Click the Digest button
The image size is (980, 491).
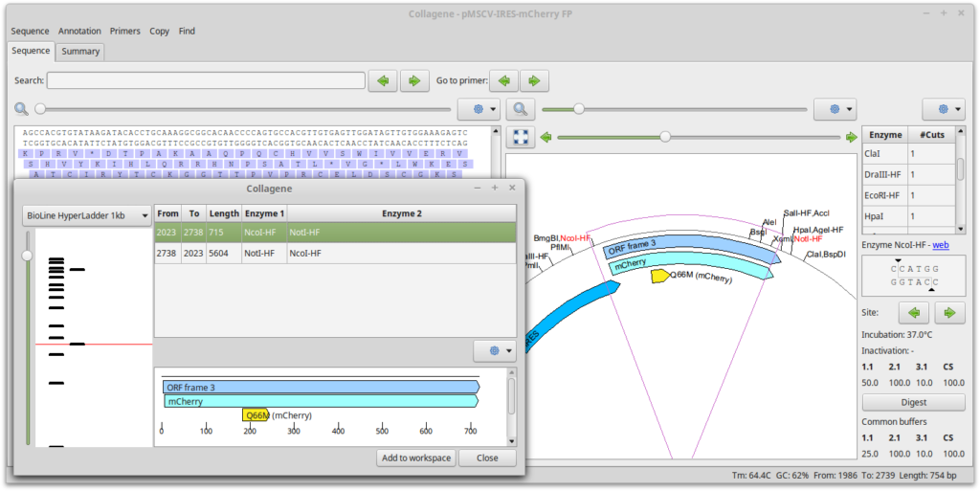[x=913, y=402]
